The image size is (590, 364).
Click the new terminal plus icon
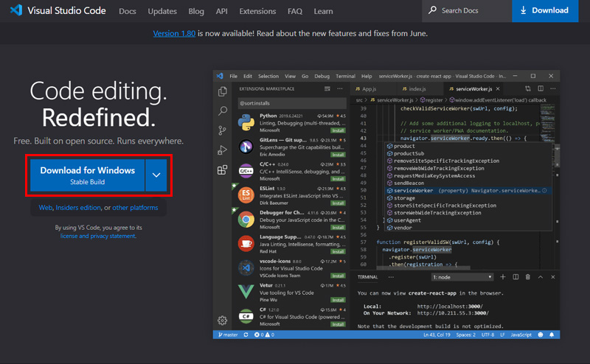(503, 277)
